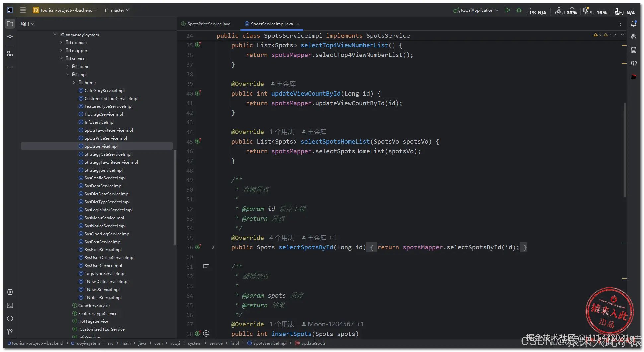
Task: Click the editor vertical scrollbar
Action: click(625, 150)
